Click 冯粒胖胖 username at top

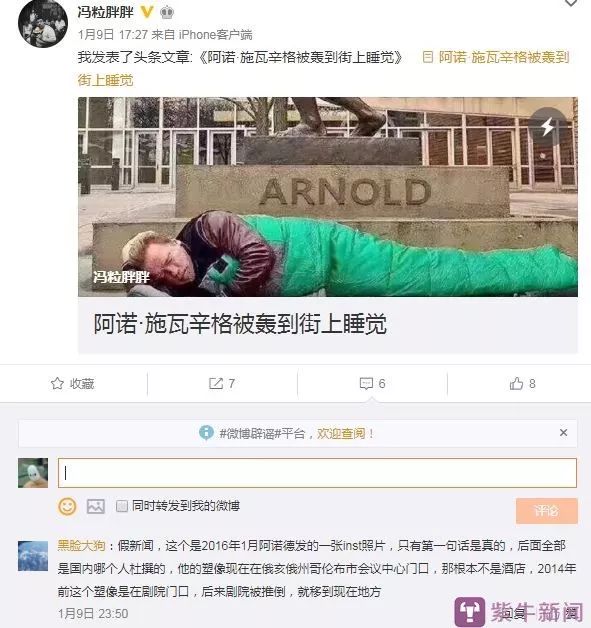coord(105,12)
